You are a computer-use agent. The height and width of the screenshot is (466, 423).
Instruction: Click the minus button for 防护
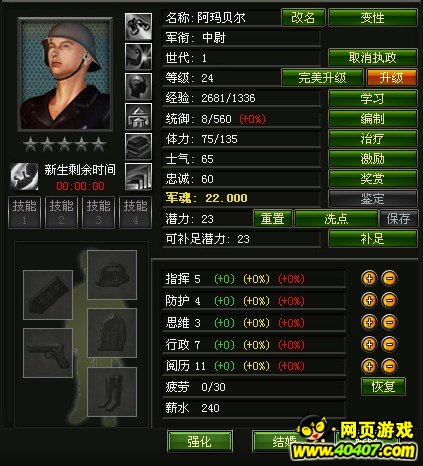(x=389, y=300)
